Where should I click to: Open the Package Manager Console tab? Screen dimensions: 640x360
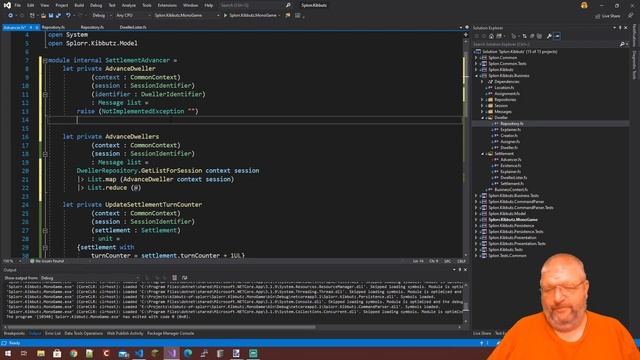point(170,333)
